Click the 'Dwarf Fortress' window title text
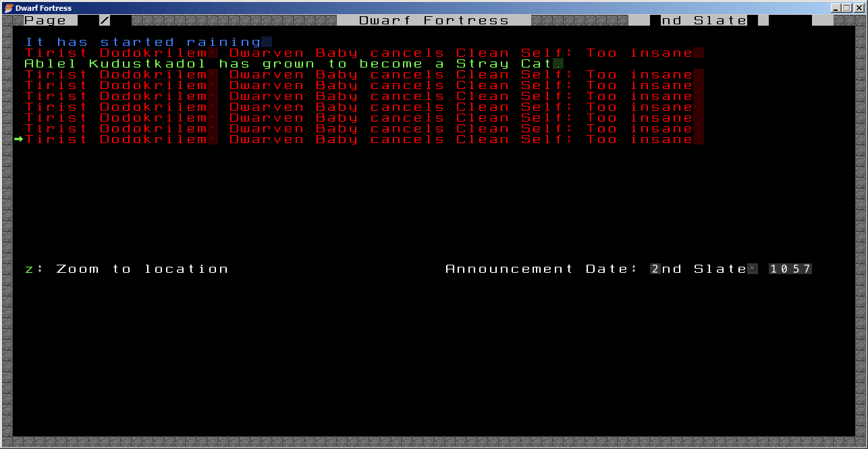868x449 pixels. (x=43, y=8)
